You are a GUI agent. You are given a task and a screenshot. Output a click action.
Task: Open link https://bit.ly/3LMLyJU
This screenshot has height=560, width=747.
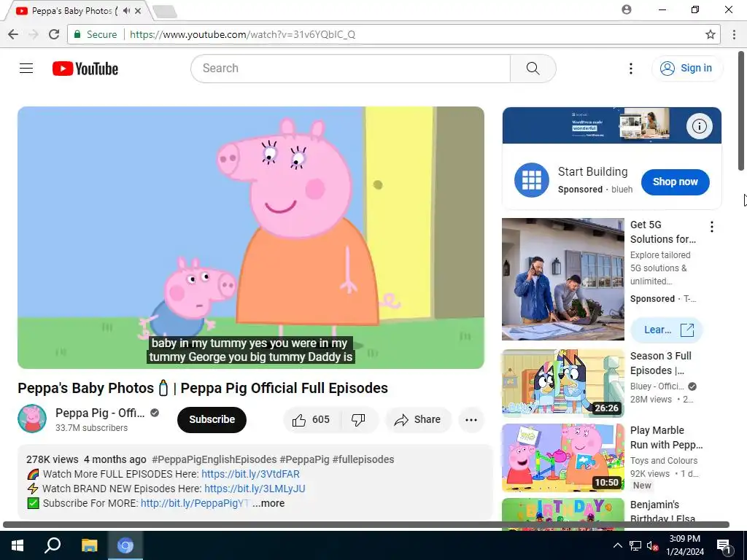click(255, 489)
